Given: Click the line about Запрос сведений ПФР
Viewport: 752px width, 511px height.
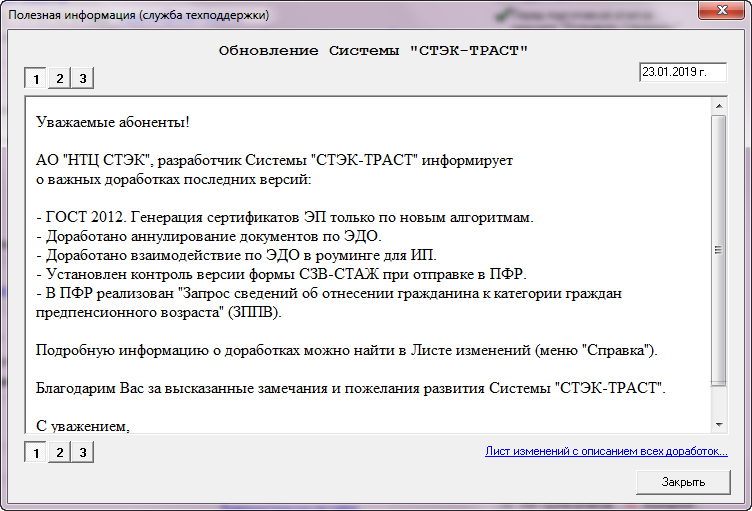Looking at the screenshot, I should [329, 293].
